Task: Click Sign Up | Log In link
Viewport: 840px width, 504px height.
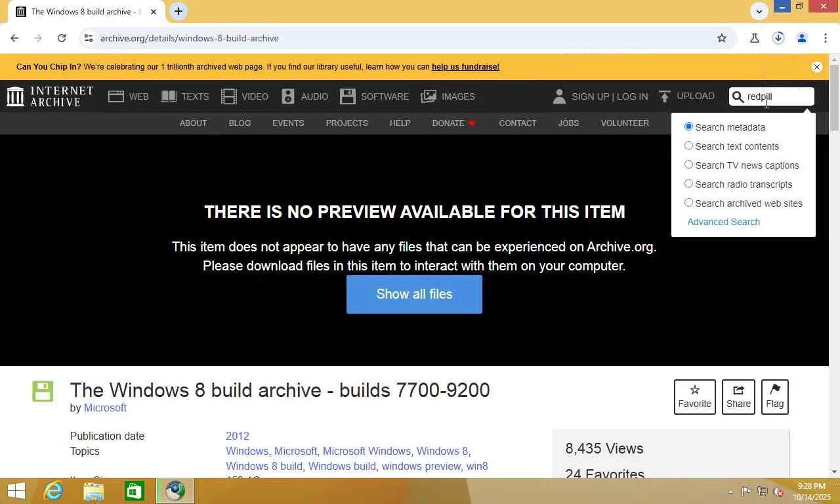Action: (x=610, y=96)
